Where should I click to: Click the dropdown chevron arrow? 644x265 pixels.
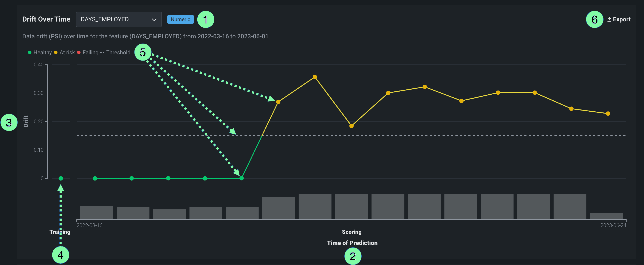[x=154, y=20]
